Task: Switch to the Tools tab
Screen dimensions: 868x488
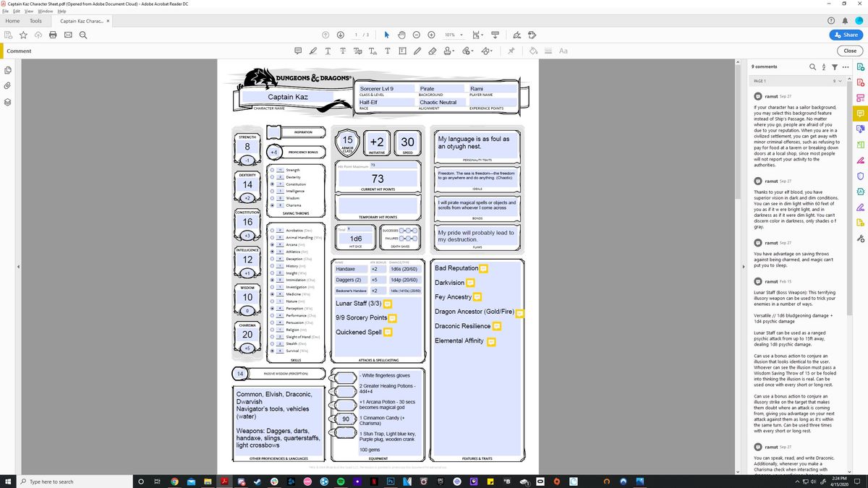Action: (36, 21)
